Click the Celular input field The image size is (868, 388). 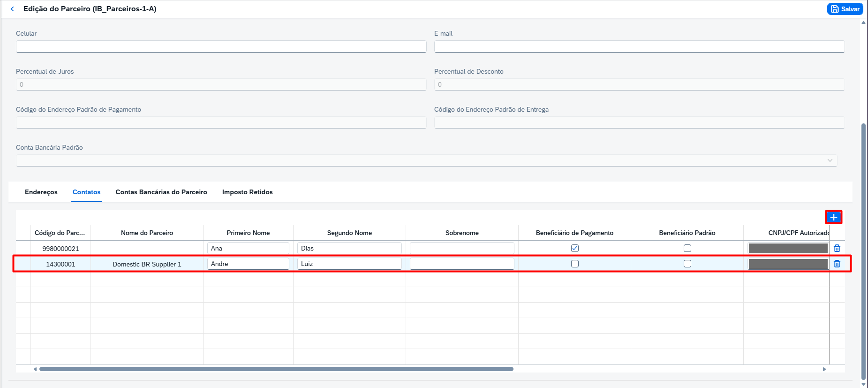[221, 46]
